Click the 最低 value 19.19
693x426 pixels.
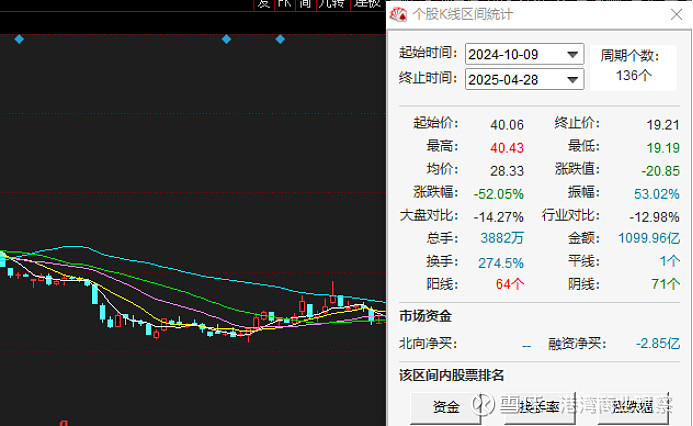click(663, 148)
